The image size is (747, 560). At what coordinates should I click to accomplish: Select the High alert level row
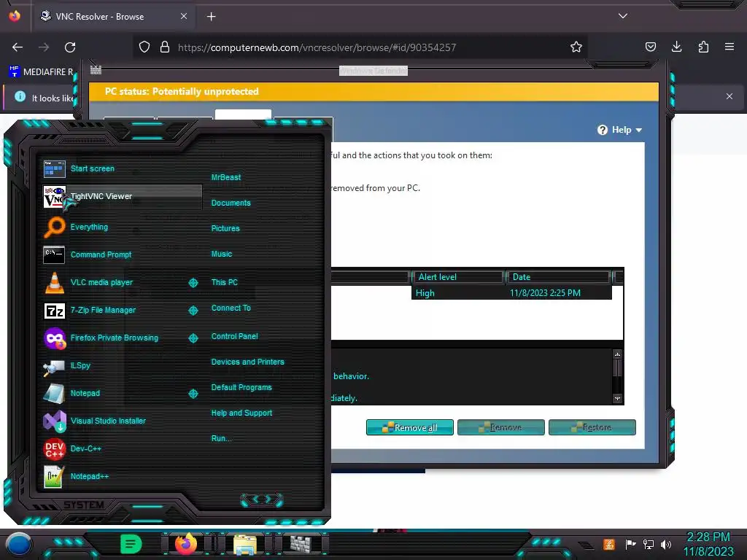pos(511,293)
